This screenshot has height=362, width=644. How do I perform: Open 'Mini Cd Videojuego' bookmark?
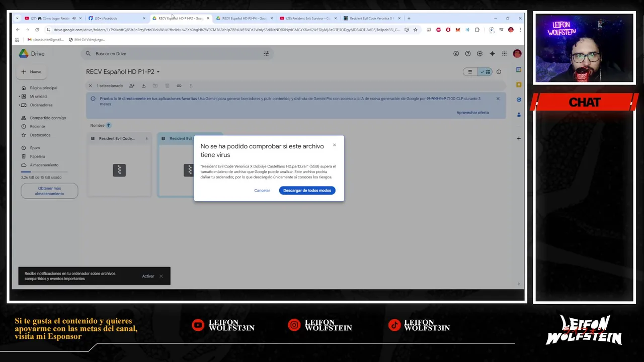[x=87, y=40]
